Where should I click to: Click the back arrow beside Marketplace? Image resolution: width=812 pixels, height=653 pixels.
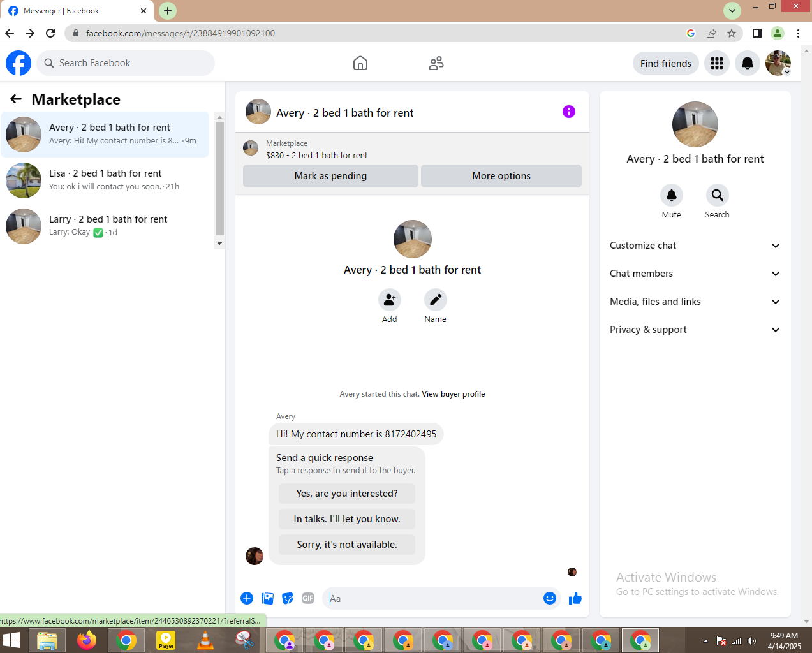click(x=16, y=99)
